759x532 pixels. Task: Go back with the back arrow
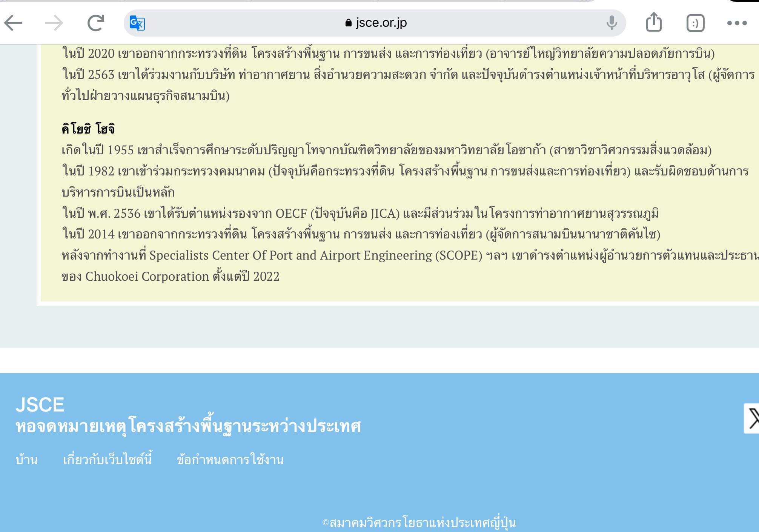(x=14, y=23)
